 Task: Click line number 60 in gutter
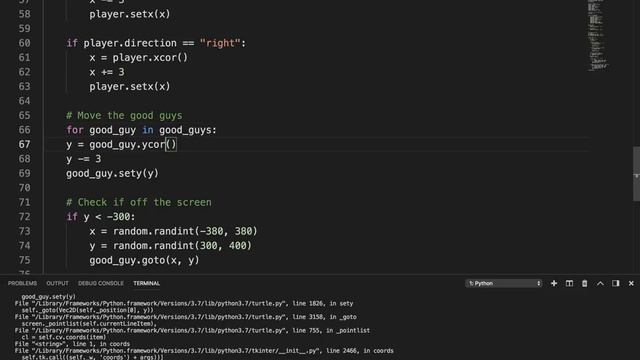coord(24,43)
